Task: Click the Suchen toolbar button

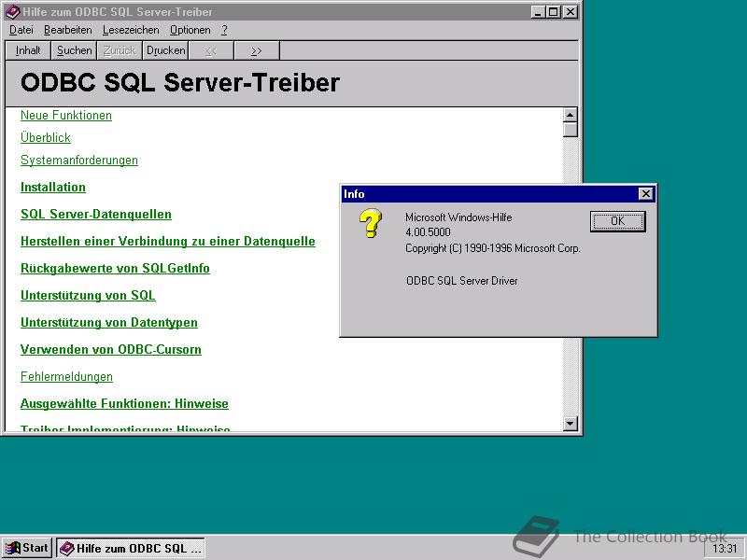Action: pos(74,50)
